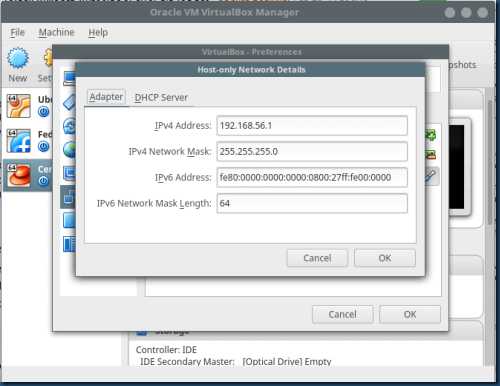
Task: Click the New machine toolbar icon
Action: (x=18, y=58)
